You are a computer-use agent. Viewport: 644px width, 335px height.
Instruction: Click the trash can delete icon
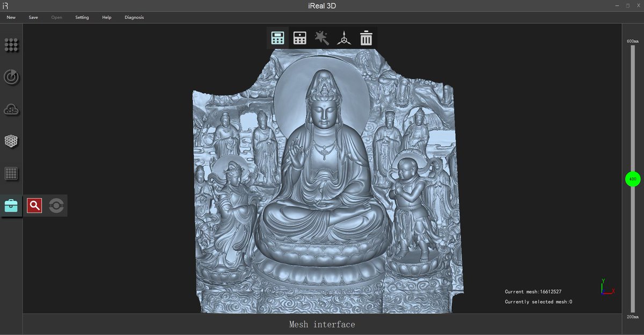click(366, 38)
